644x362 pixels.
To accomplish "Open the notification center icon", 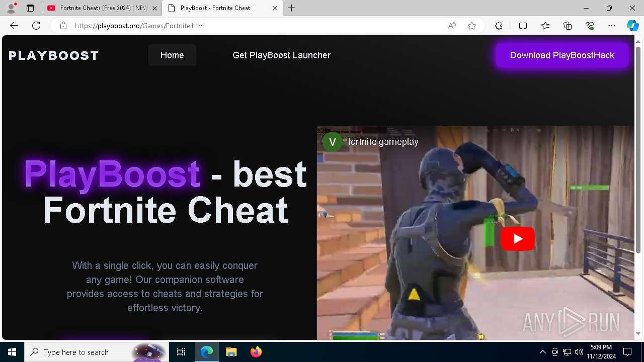I will click(x=627, y=352).
